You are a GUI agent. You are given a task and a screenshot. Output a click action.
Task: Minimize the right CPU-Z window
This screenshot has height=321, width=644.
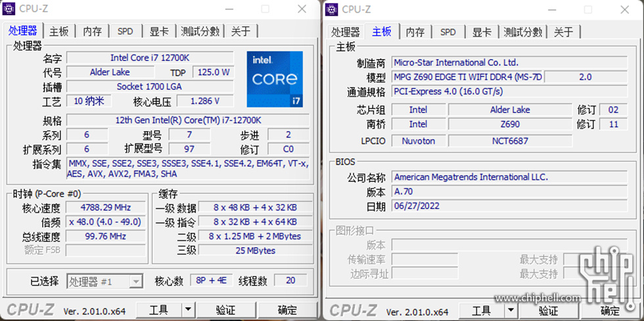click(551, 9)
